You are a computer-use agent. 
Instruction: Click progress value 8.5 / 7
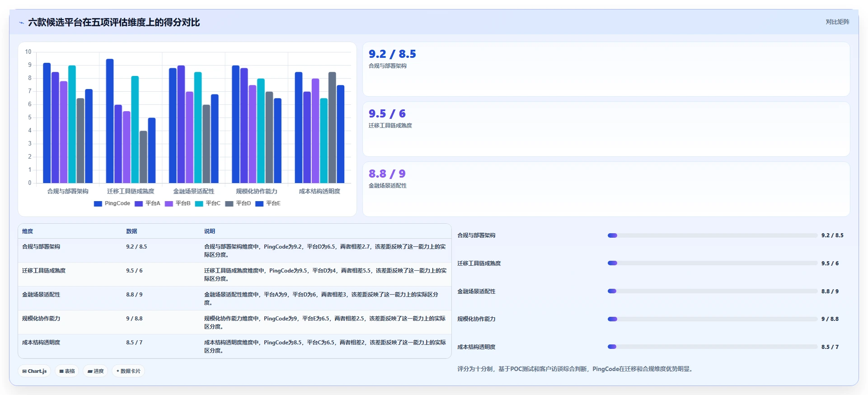tap(830, 347)
